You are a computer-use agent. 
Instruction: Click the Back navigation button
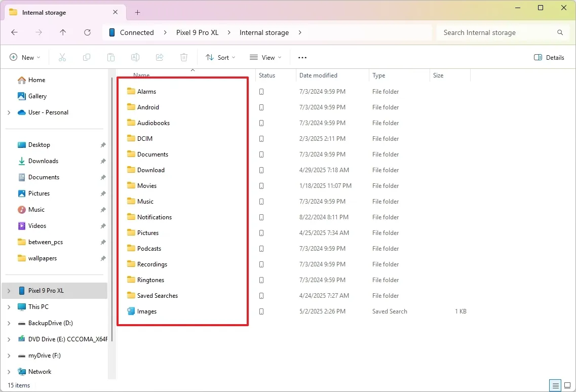14,32
